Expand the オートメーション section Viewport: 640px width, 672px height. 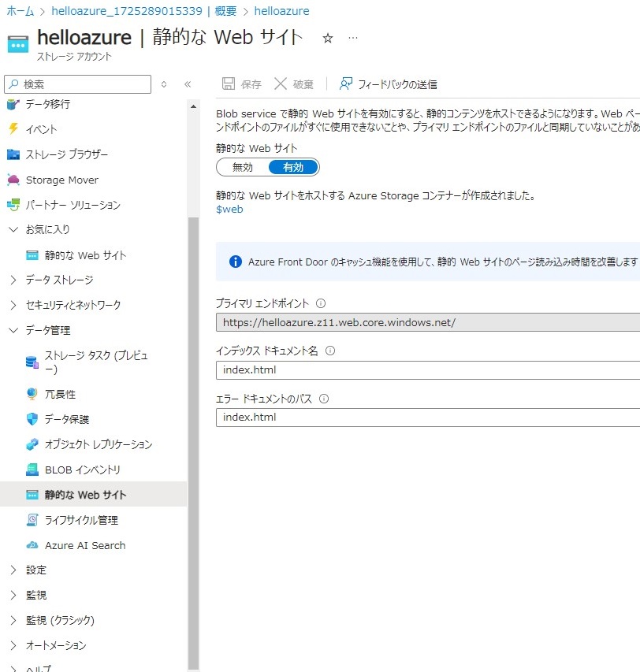coord(13,645)
